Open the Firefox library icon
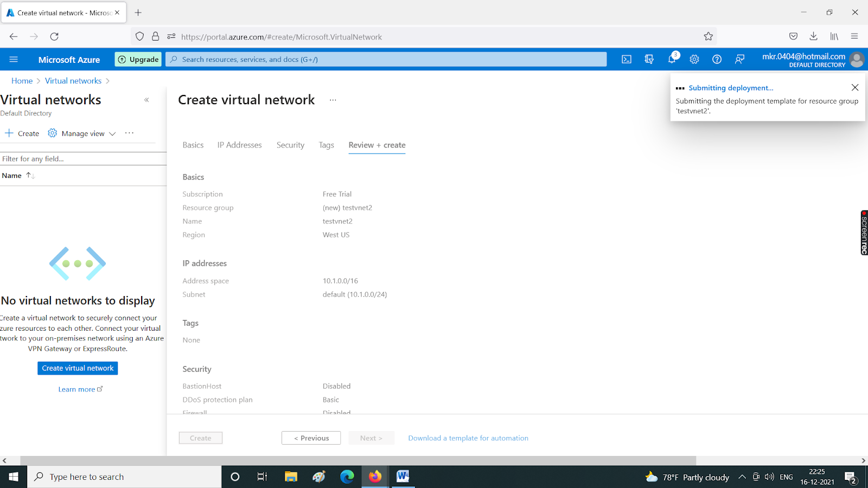The height and width of the screenshot is (488, 868). pos(834,36)
